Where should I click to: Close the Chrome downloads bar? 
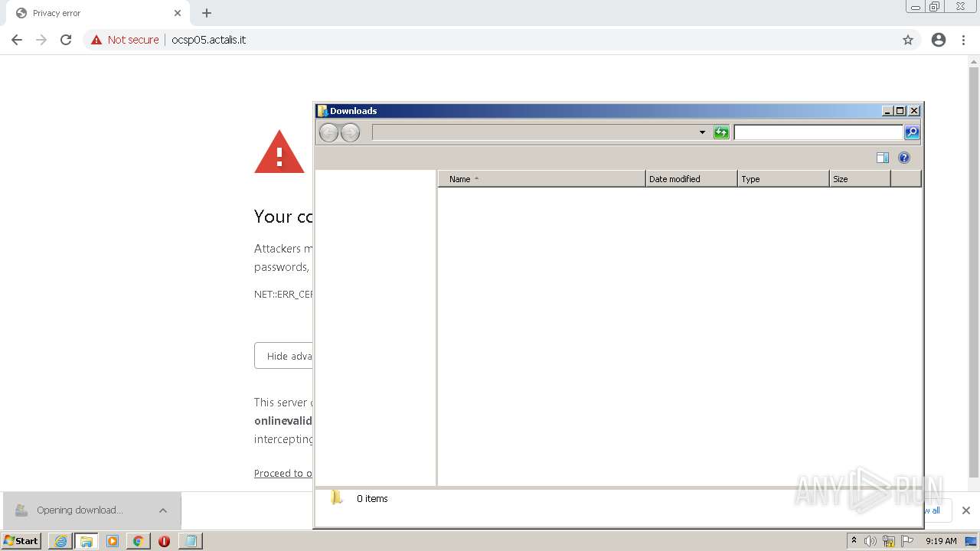coord(966,510)
